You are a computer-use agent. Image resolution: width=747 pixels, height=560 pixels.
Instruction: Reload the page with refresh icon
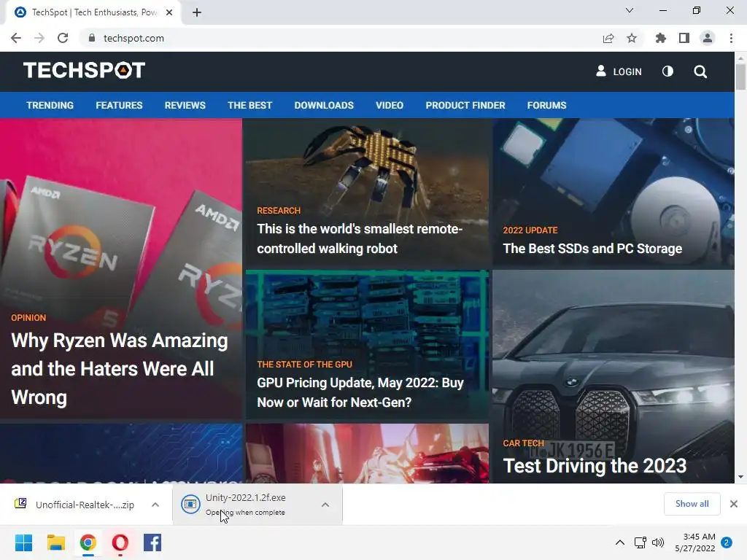point(63,38)
